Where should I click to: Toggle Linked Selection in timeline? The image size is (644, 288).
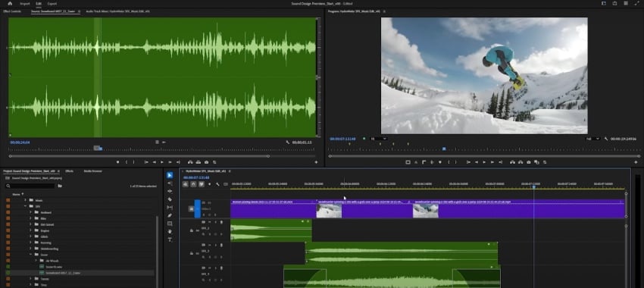point(202,184)
